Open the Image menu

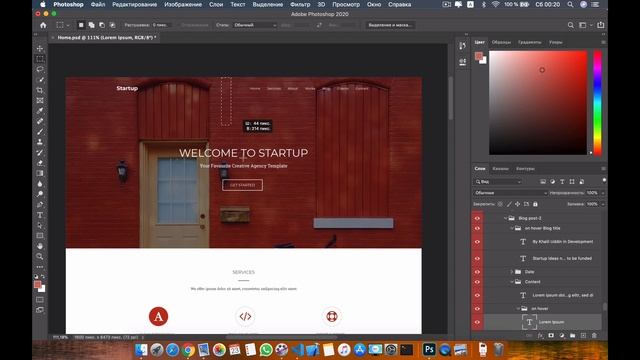coord(183,4)
